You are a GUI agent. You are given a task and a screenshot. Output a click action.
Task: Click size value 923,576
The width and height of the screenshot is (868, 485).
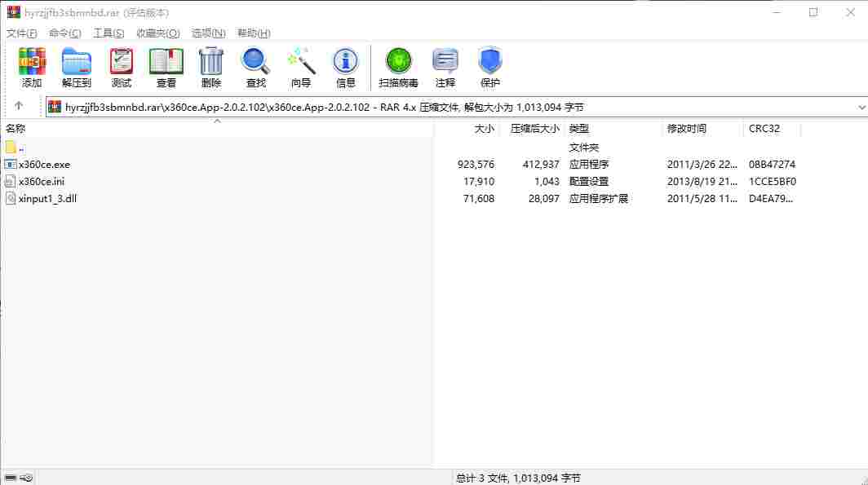476,165
